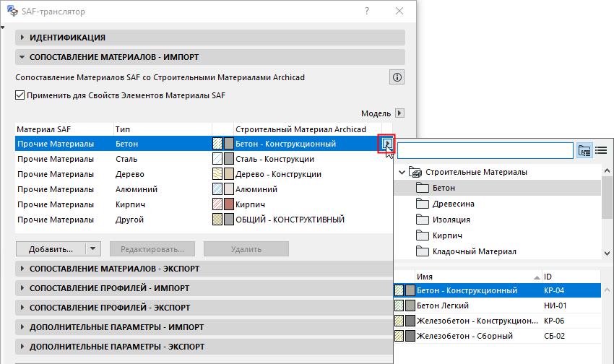This screenshot has width=614, height=364.
Task: Click folder tree scrollbar up arrow
Action: tap(607, 170)
